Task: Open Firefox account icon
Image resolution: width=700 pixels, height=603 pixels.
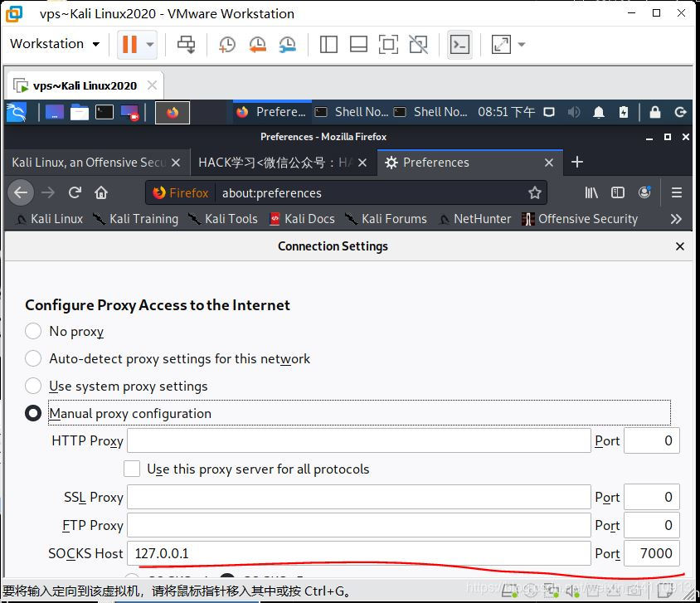Action: coord(644,192)
